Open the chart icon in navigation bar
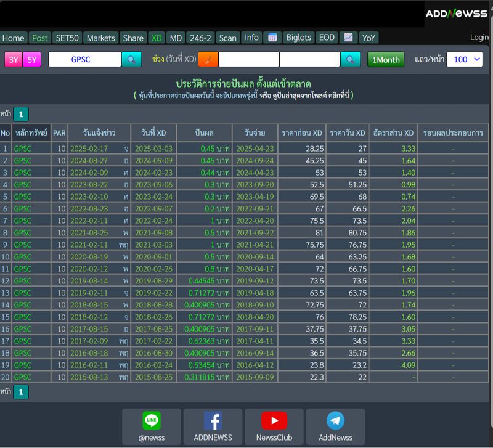The width and height of the screenshot is (493, 448). tap(348, 38)
